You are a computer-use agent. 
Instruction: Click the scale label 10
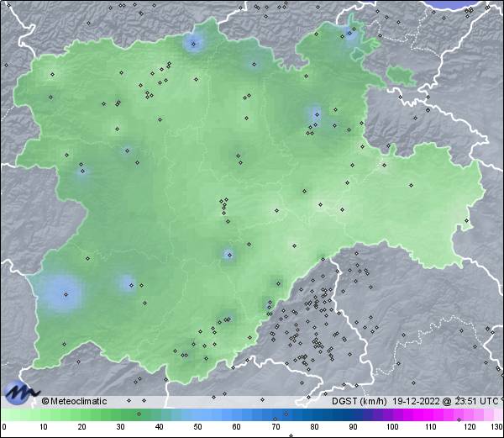44,427
